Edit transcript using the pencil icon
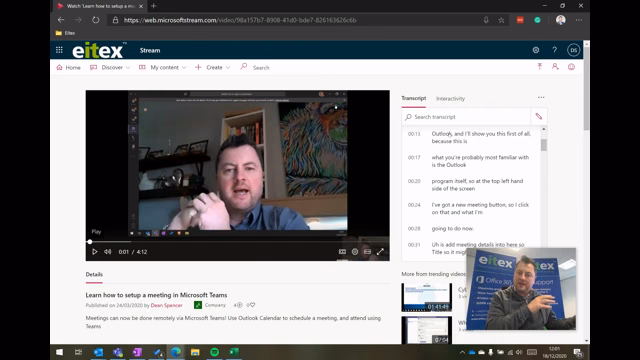Screen dimensions: 640x360 tap(539, 117)
